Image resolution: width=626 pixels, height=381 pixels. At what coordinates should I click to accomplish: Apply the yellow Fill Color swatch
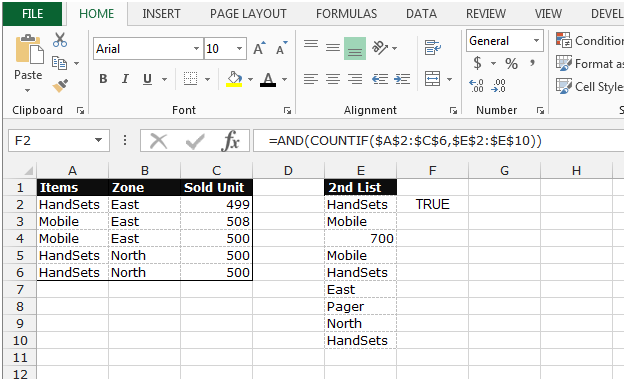click(234, 79)
